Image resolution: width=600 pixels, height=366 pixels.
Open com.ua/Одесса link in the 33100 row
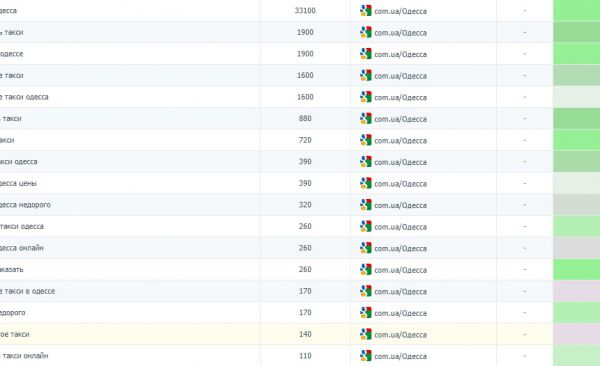(400, 11)
